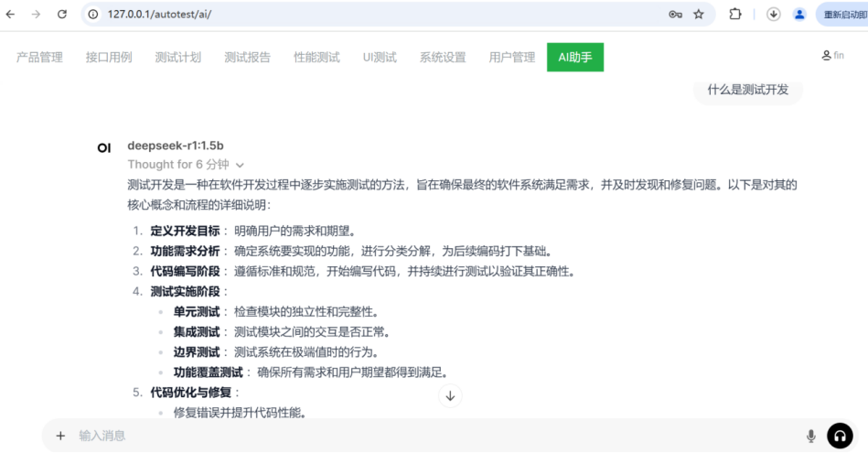Click the 定义开发目标 list item
This screenshot has height=453, width=868.
point(253,231)
